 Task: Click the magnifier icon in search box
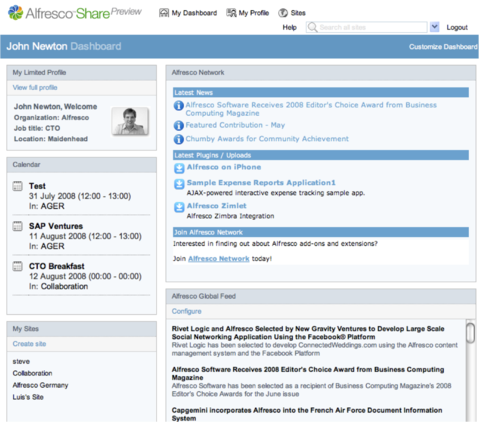click(x=312, y=27)
